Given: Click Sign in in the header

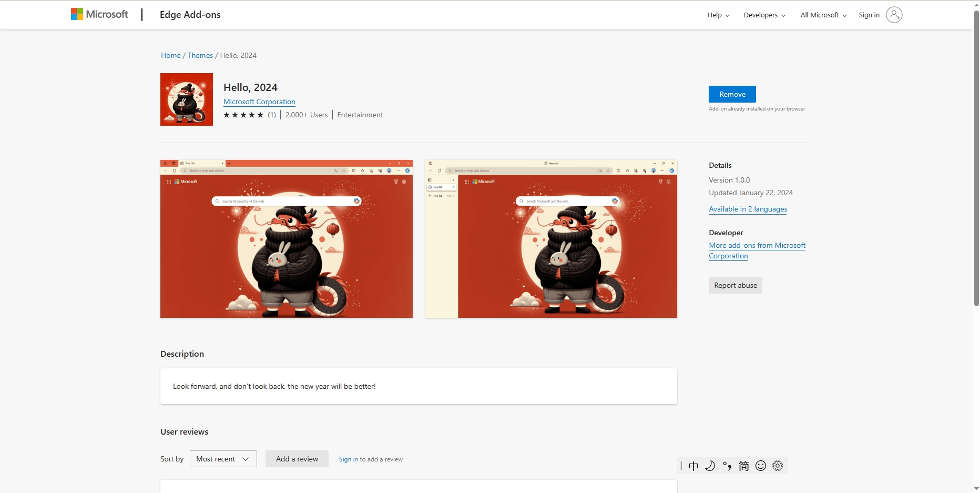Looking at the screenshot, I should 869,15.
